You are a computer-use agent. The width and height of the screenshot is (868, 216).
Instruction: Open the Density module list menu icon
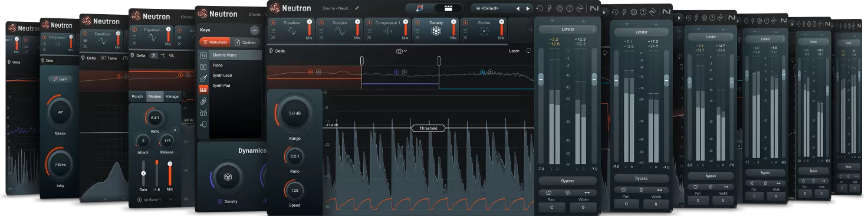pyautogui.click(x=417, y=31)
